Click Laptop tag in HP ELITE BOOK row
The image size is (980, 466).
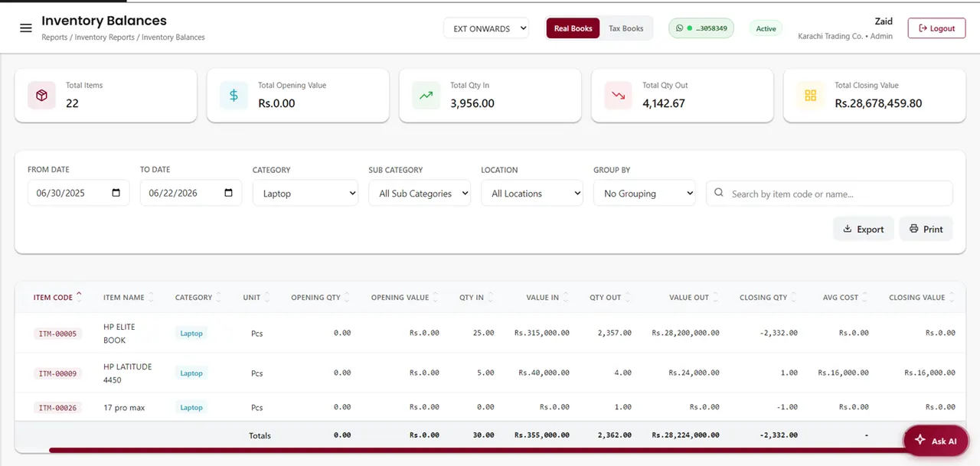(x=191, y=334)
